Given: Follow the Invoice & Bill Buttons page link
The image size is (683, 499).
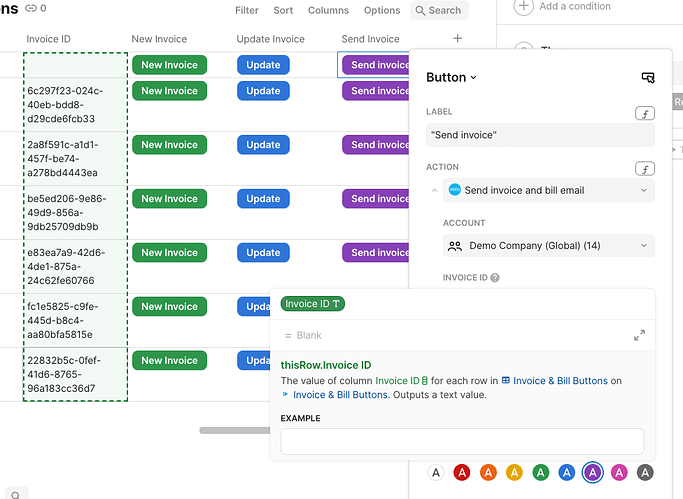Looking at the screenshot, I should (335, 394).
